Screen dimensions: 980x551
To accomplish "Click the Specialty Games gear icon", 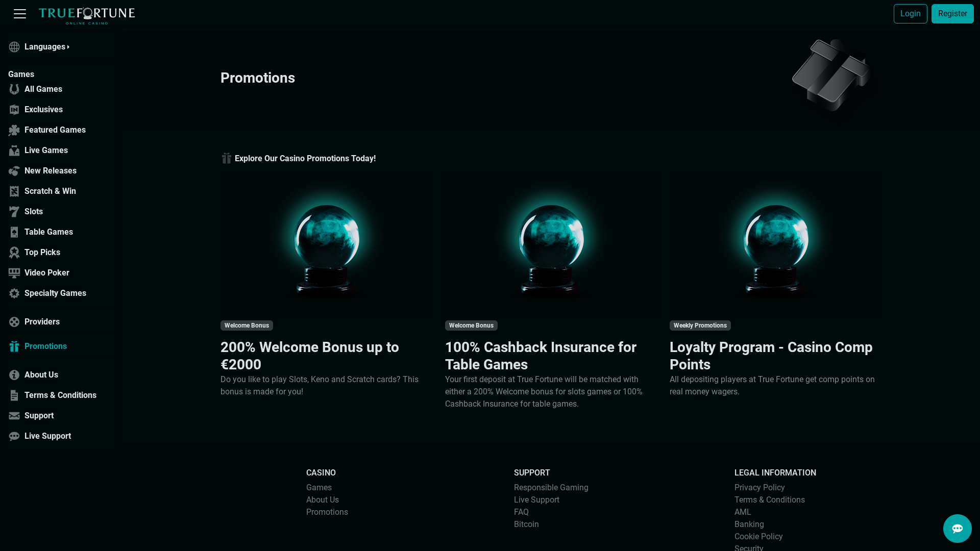I will point(14,293).
